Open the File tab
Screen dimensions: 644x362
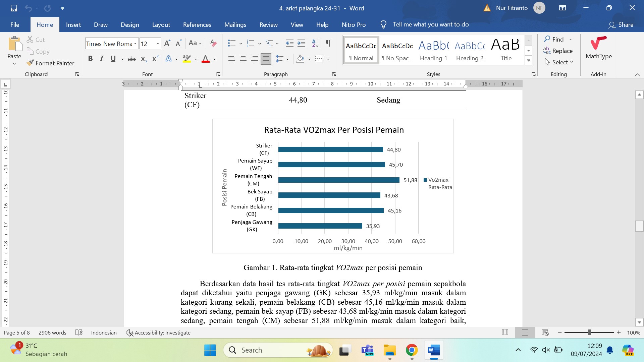pos(15,25)
